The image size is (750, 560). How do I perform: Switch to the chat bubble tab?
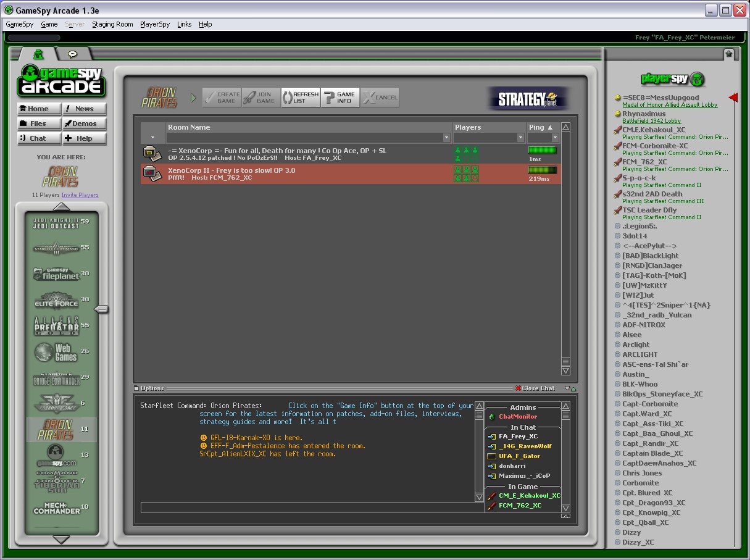(72, 54)
